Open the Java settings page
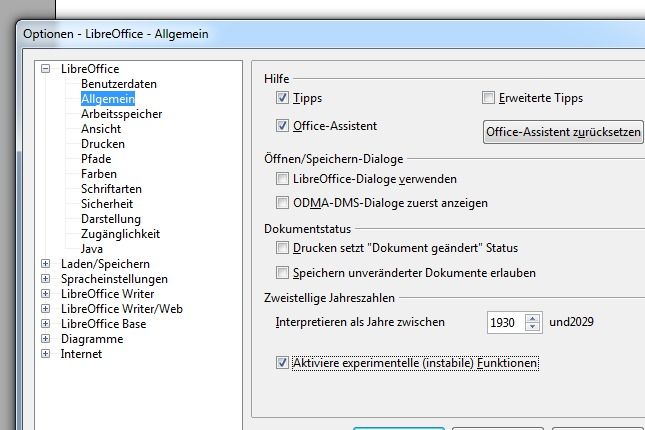The image size is (645, 430). pos(92,249)
